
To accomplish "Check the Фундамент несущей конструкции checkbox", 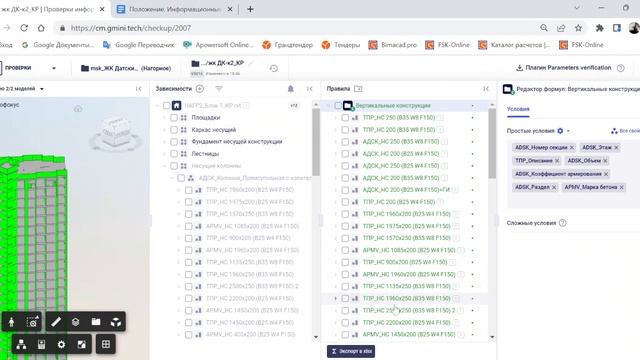I will (x=174, y=142).
